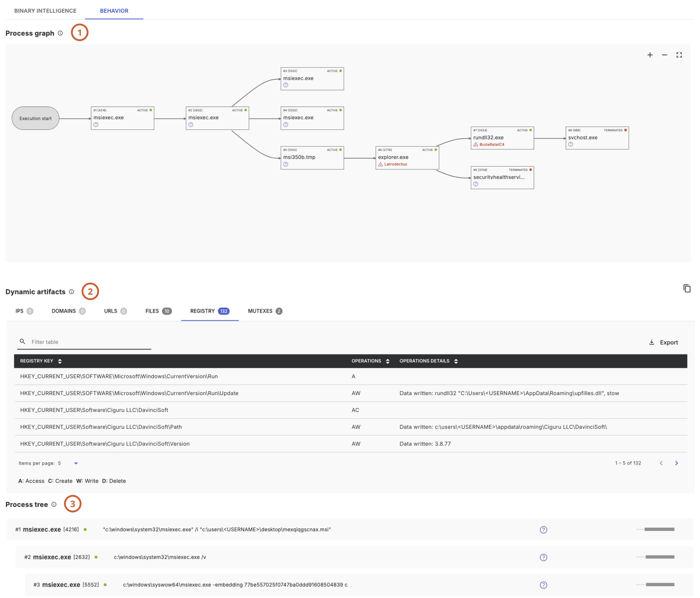The height and width of the screenshot is (598, 700).
Task: Zoom in the process graph with plus icon
Action: pyautogui.click(x=650, y=55)
